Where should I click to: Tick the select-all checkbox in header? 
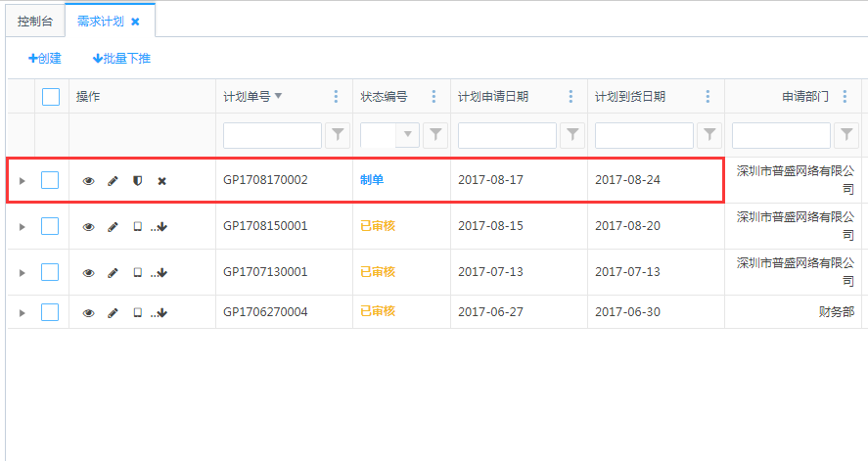51,97
